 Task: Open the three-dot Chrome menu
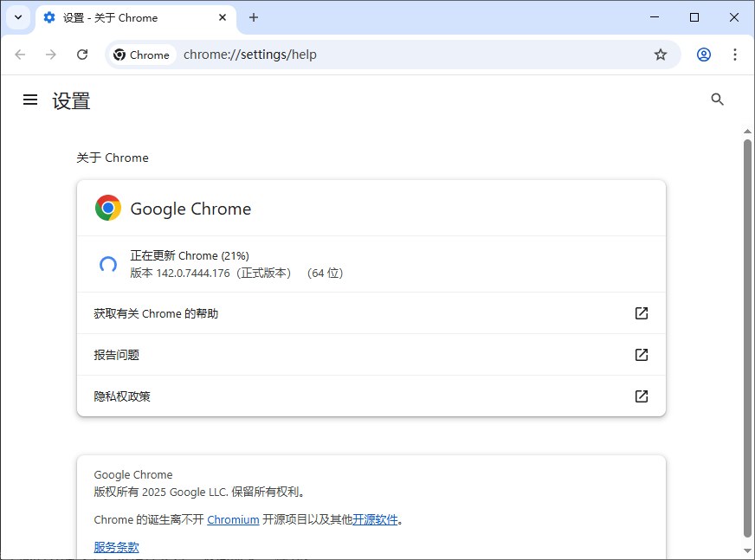tap(735, 54)
